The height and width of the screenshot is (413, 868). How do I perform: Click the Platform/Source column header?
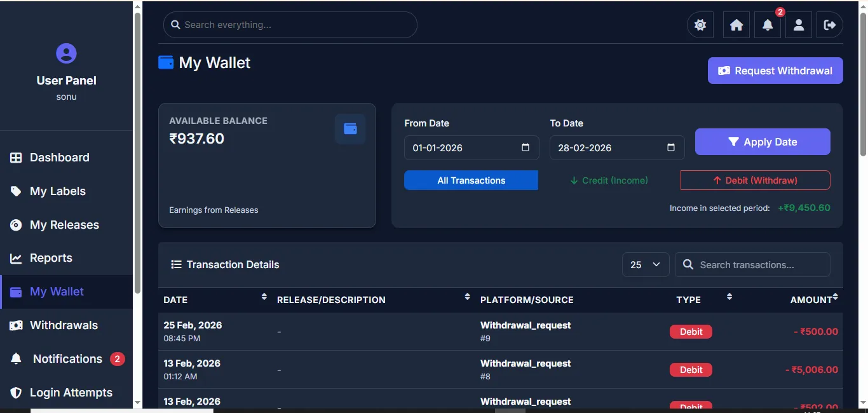click(x=527, y=300)
